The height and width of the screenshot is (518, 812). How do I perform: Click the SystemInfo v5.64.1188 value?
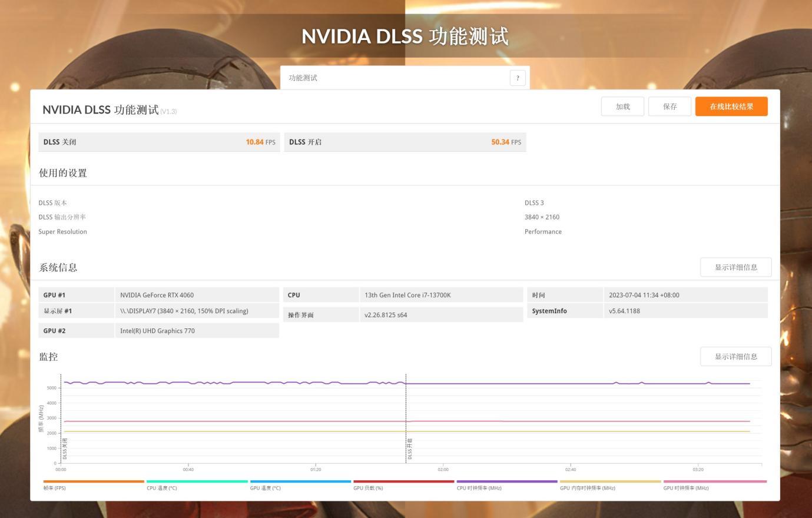pos(624,311)
